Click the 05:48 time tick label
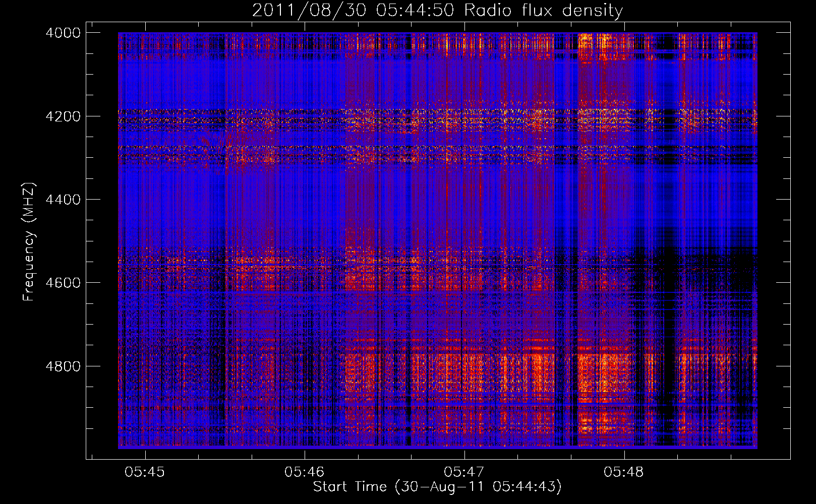The width and height of the screenshot is (816, 504). coord(624,472)
